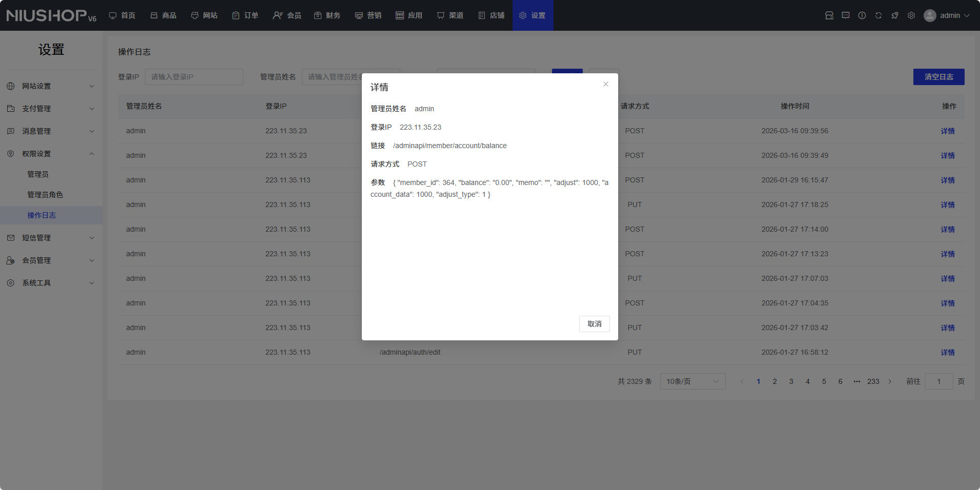This screenshot has width=980, height=490.
Task: Go to page 233 in pagination
Action: pyautogui.click(x=873, y=381)
